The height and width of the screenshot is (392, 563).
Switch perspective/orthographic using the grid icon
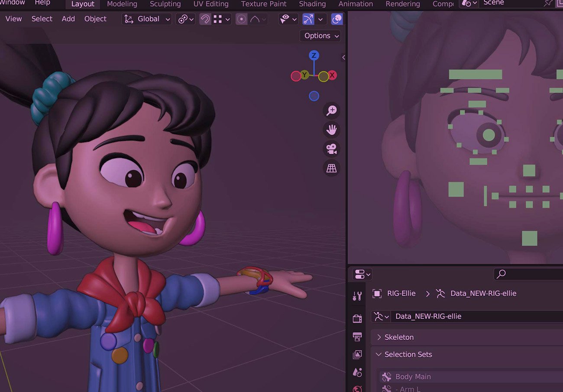click(331, 168)
